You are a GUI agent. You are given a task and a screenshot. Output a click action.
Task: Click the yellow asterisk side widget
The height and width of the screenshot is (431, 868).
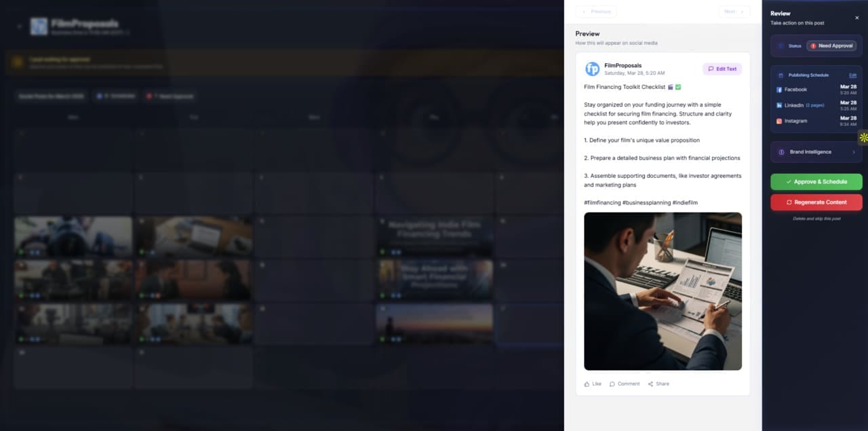point(863,138)
